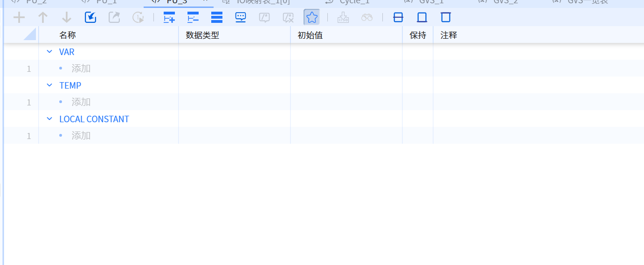Select the bottom-docked panel layout icon

pos(422,18)
